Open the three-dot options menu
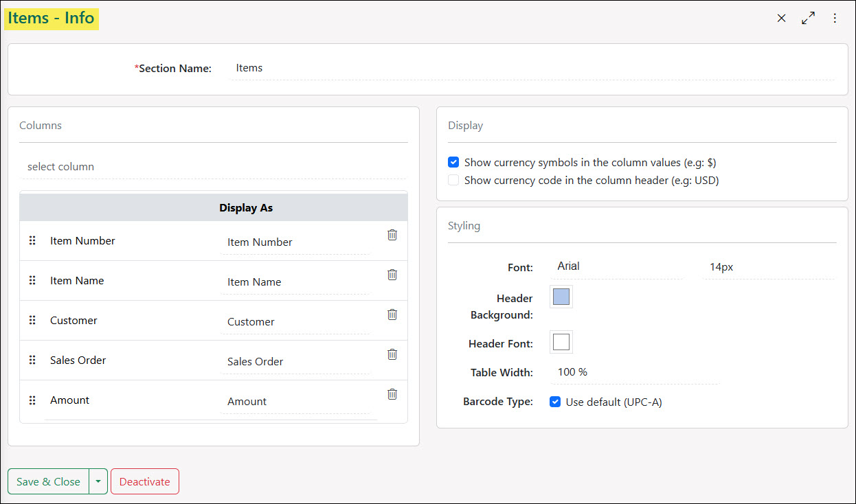The height and width of the screenshot is (504, 856). coord(835,18)
